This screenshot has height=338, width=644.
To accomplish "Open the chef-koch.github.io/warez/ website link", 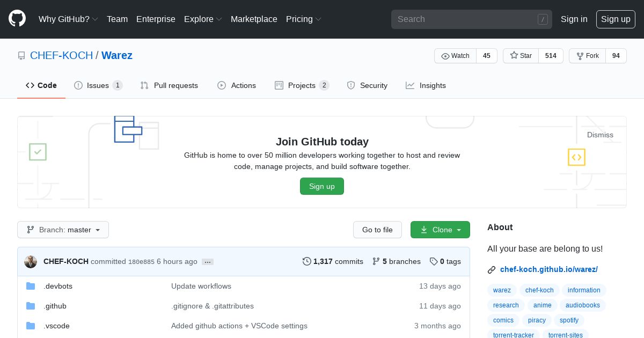I will click(548, 269).
